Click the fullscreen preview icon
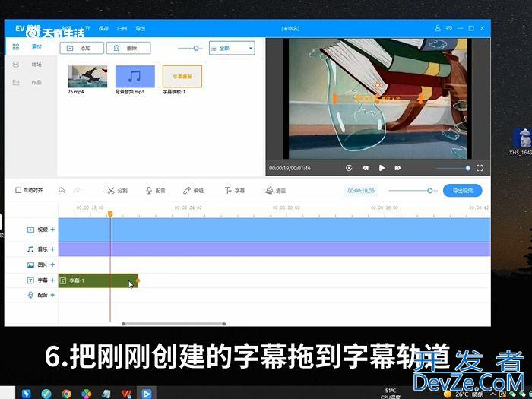This screenshot has width=532, height=399. click(480, 168)
